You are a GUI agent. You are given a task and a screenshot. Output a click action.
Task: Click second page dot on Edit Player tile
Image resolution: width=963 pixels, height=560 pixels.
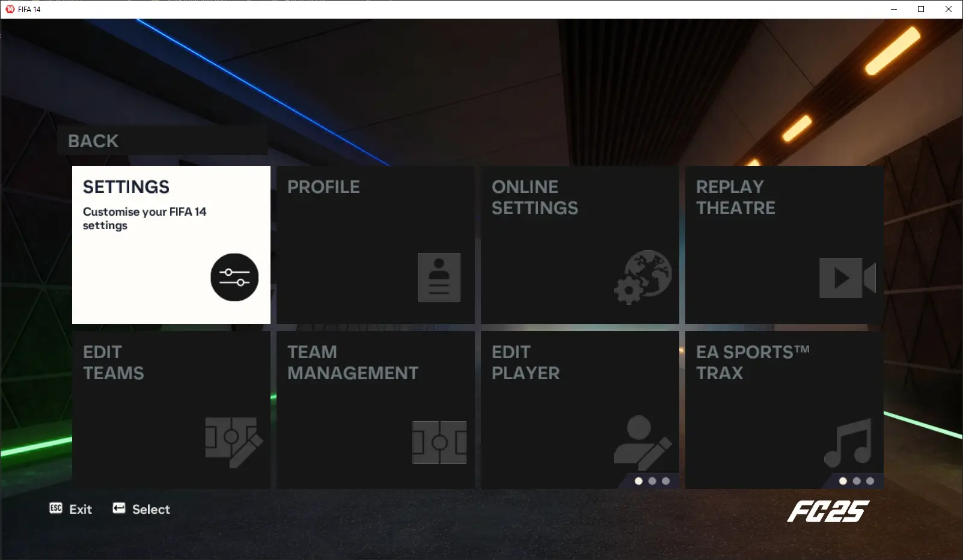(652, 481)
